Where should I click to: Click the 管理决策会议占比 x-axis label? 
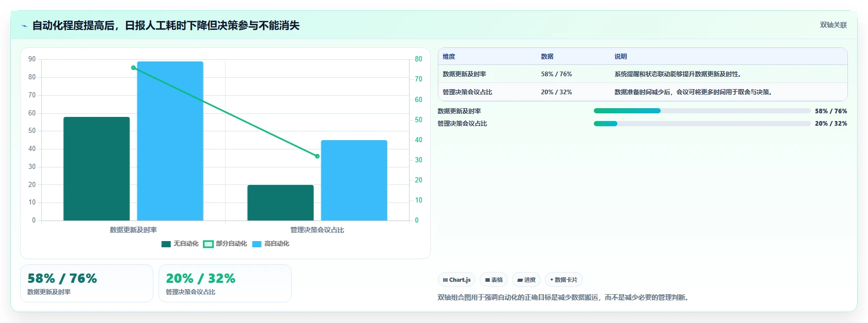(x=317, y=230)
